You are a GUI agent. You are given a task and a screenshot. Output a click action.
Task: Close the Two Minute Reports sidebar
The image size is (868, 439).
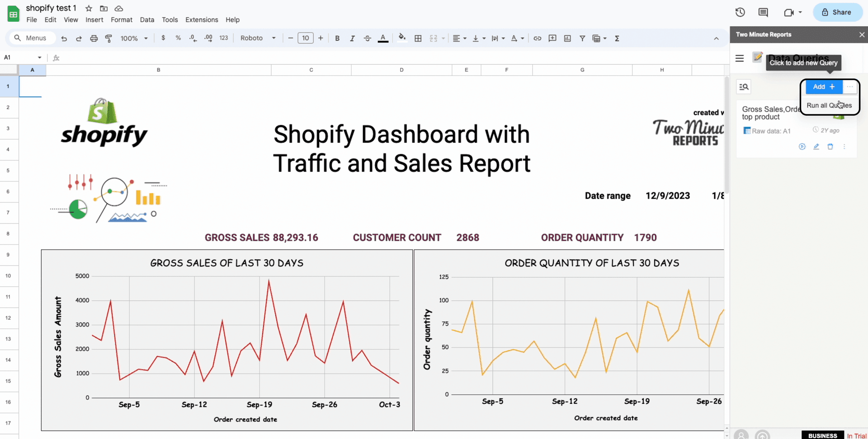(x=862, y=34)
